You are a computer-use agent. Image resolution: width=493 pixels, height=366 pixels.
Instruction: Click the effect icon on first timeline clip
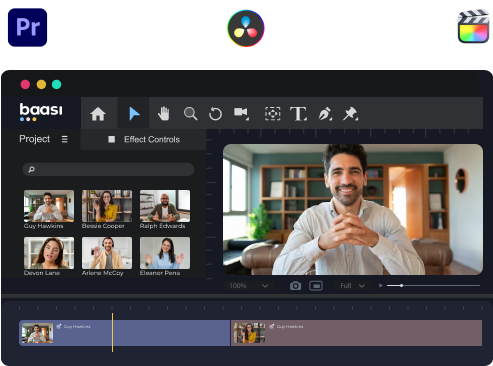pos(59,326)
